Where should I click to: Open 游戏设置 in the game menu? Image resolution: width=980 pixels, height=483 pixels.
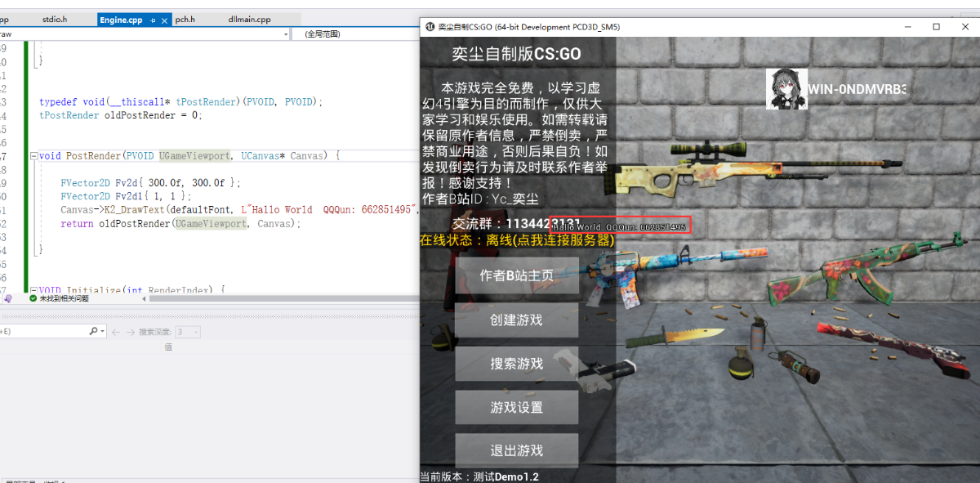516,407
